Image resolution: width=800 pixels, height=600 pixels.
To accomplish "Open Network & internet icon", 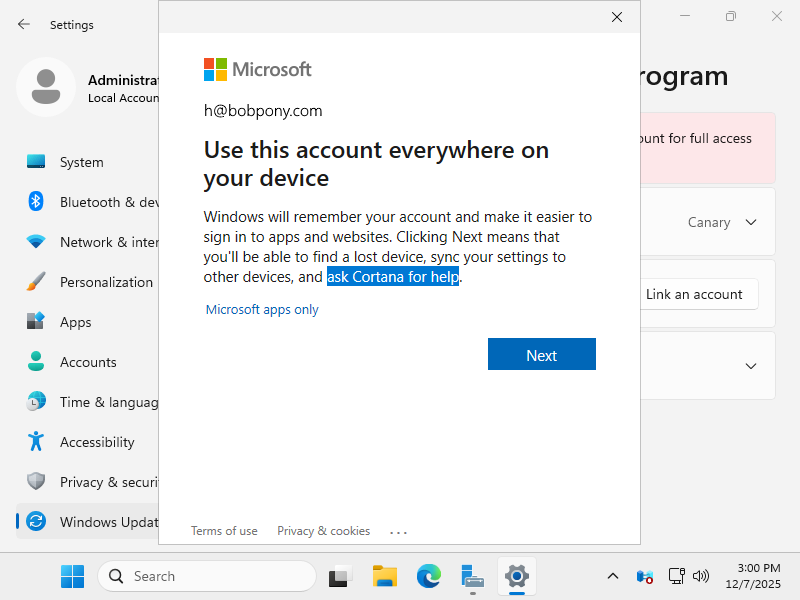I will [36, 241].
